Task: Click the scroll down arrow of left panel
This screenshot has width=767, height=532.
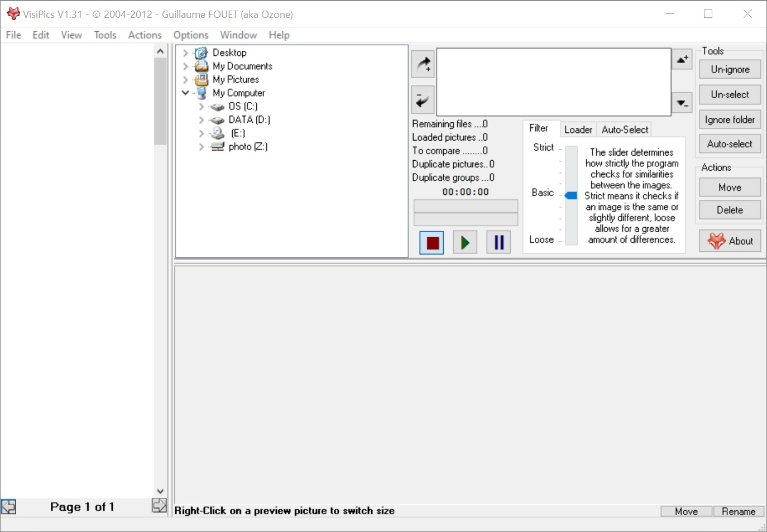Action: (x=160, y=491)
